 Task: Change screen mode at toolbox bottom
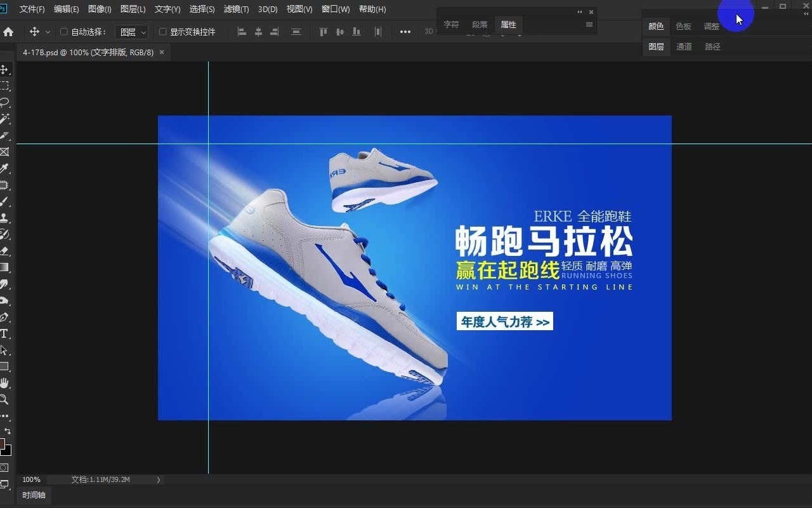pos(4,484)
